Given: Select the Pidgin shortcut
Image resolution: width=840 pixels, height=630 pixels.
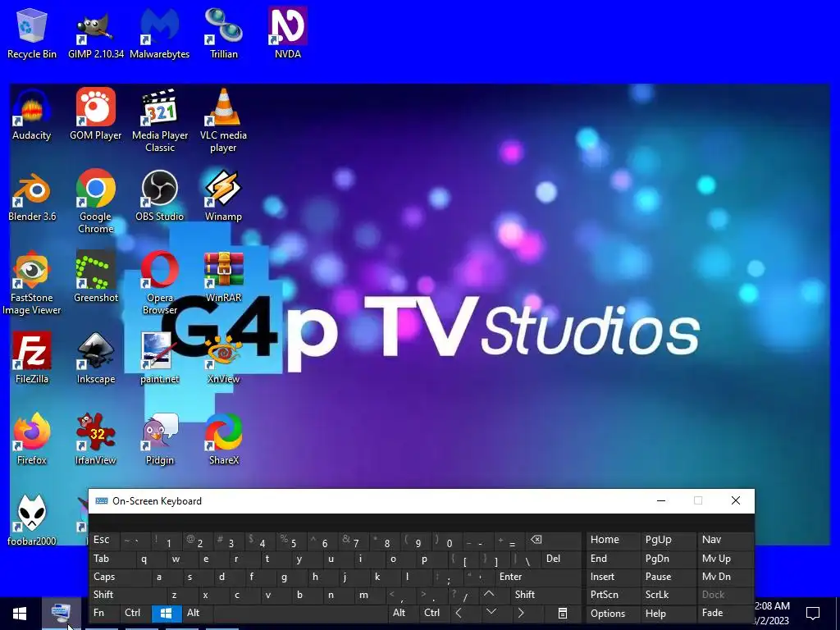Looking at the screenshot, I should (x=160, y=440).
